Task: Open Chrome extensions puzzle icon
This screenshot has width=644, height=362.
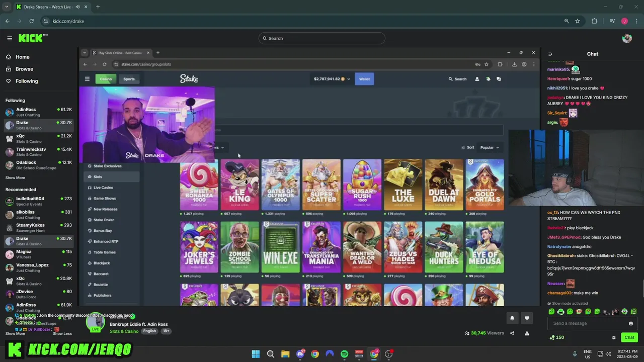Action: (595, 21)
